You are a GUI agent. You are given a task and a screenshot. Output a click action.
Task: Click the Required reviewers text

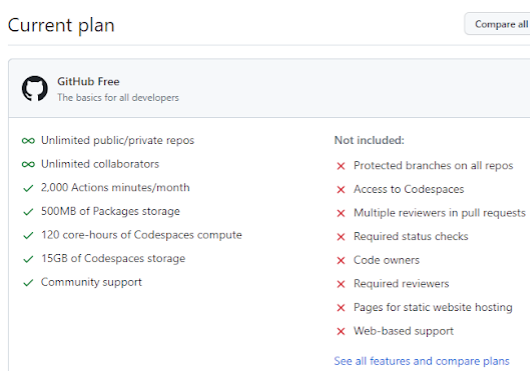click(401, 284)
